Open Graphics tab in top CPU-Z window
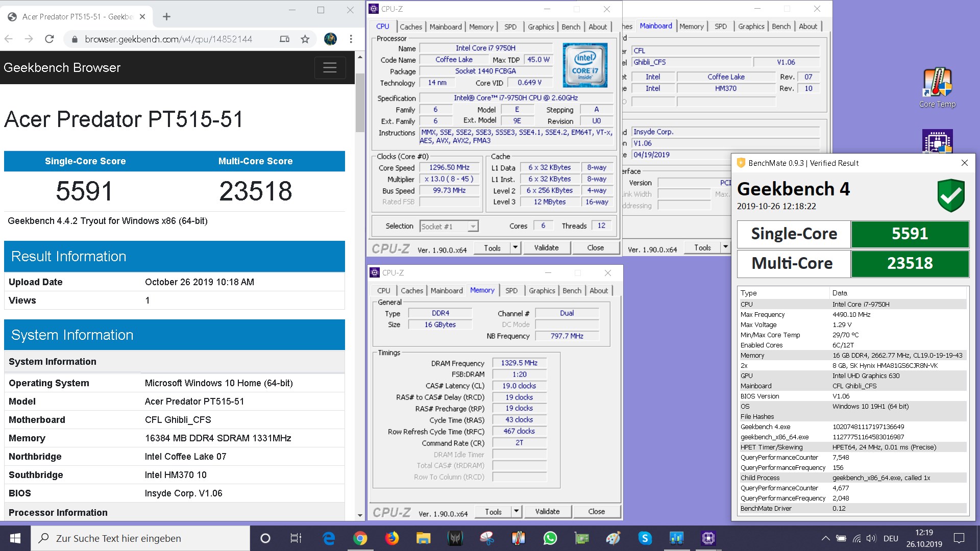 (541, 27)
